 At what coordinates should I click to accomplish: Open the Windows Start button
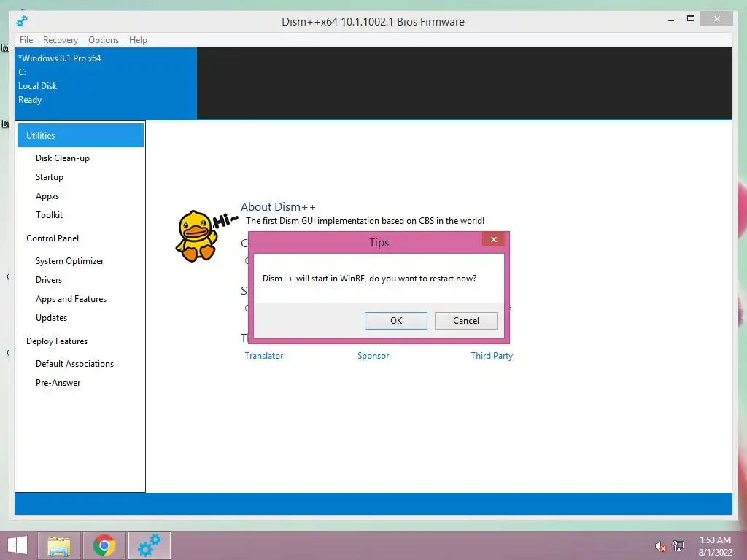tap(18, 545)
